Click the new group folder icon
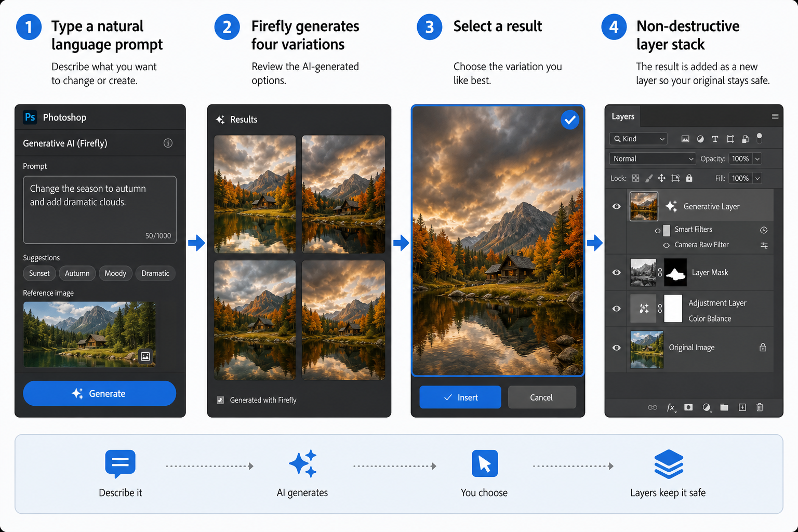 coord(724,407)
